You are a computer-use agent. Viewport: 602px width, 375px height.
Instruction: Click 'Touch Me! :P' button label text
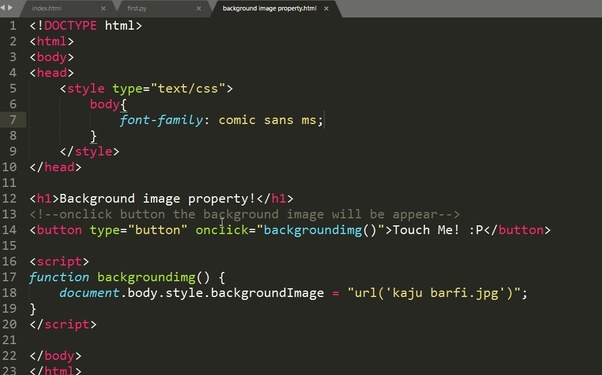[x=438, y=230]
